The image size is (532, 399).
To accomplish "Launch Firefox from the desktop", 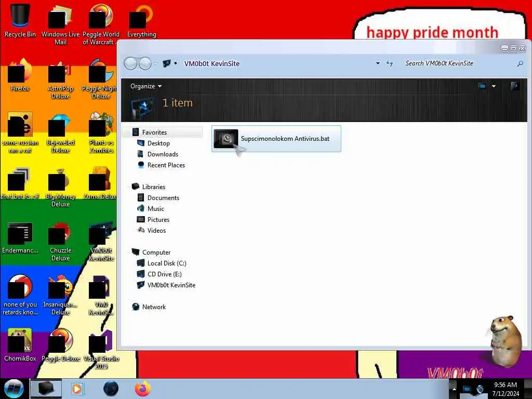I will click(20, 75).
